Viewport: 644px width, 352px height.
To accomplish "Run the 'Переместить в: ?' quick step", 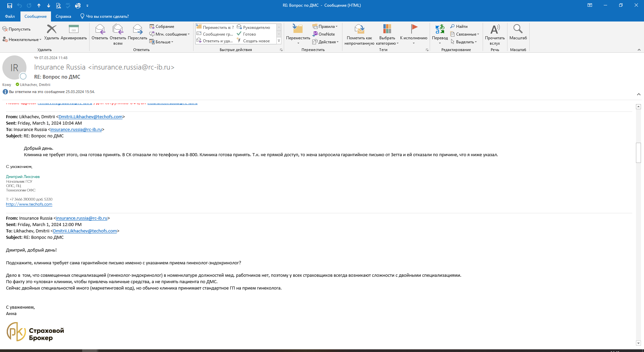I will [x=215, y=27].
